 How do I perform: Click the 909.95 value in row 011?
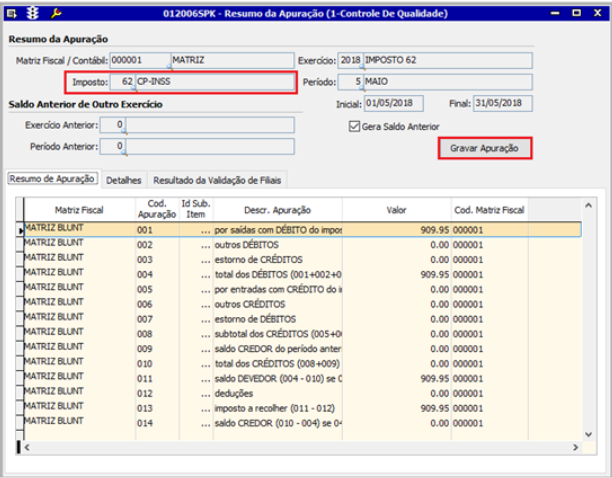tap(435, 378)
